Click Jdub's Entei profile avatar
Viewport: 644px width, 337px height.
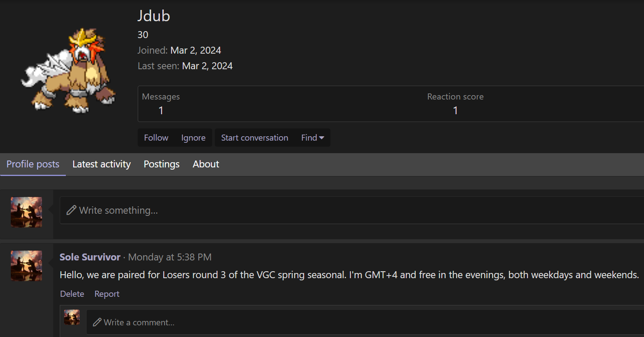click(68, 71)
